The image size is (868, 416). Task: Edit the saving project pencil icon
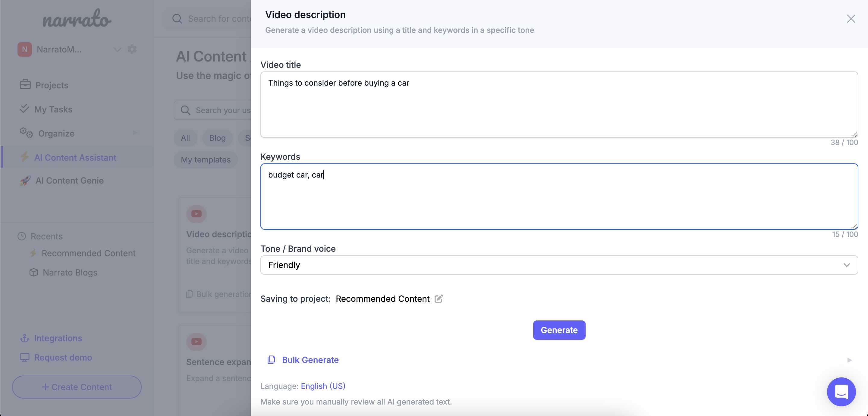tap(439, 299)
